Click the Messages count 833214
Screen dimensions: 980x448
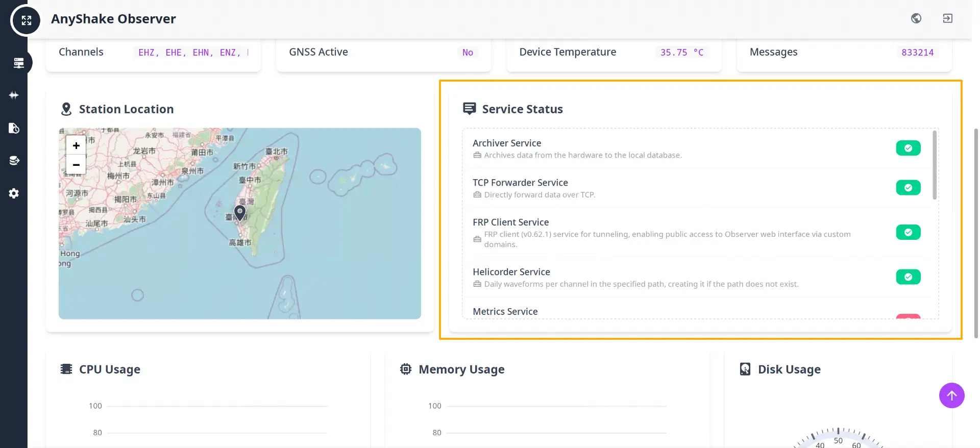coord(917,52)
